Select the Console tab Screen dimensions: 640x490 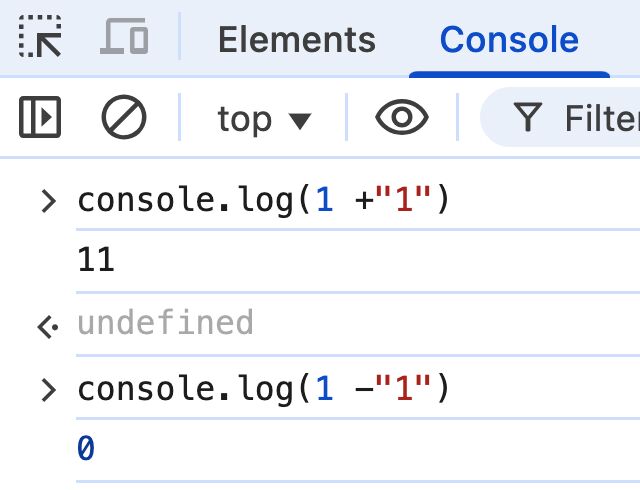pos(508,40)
